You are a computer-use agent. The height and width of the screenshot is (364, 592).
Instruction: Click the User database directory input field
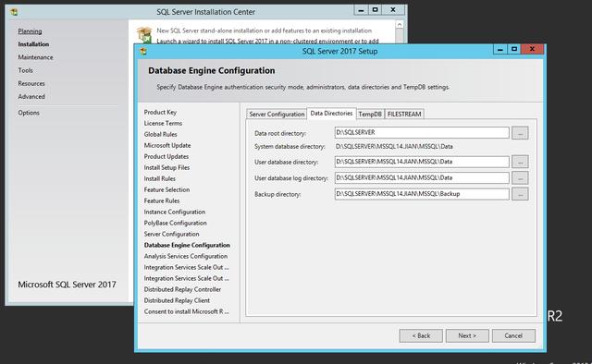(422, 162)
